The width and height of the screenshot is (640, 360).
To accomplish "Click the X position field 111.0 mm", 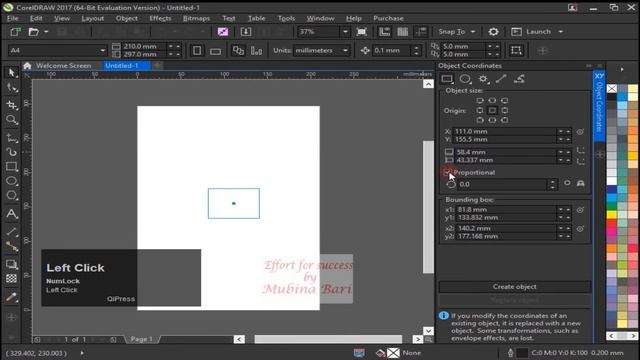I will point(504,131).
